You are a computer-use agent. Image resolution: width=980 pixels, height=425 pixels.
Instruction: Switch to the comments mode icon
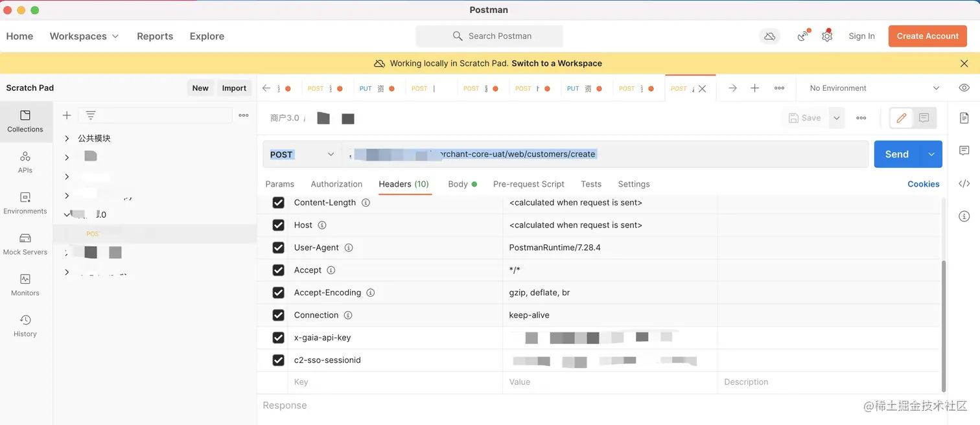(x=924, y=118)
